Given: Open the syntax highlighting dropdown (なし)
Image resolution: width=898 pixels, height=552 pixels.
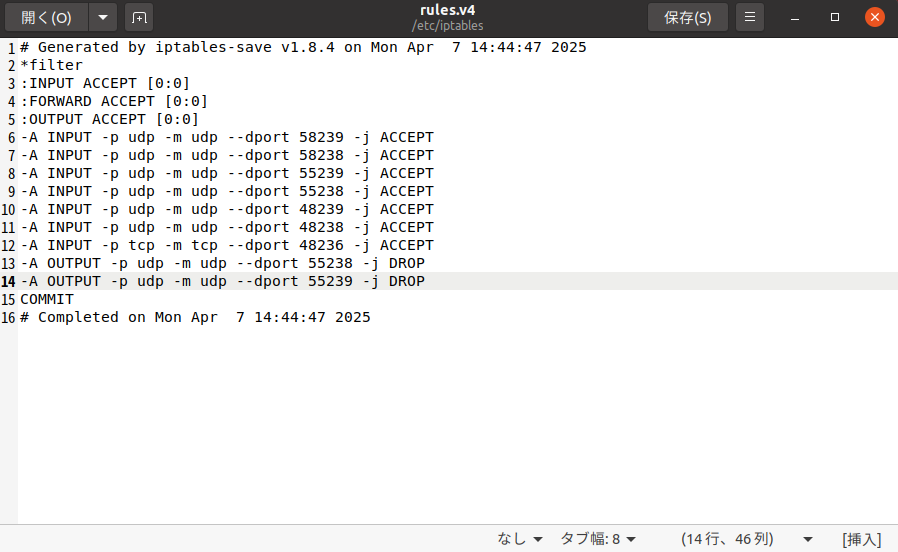Looking at the screenshot, I should click(x=519, y=539).
